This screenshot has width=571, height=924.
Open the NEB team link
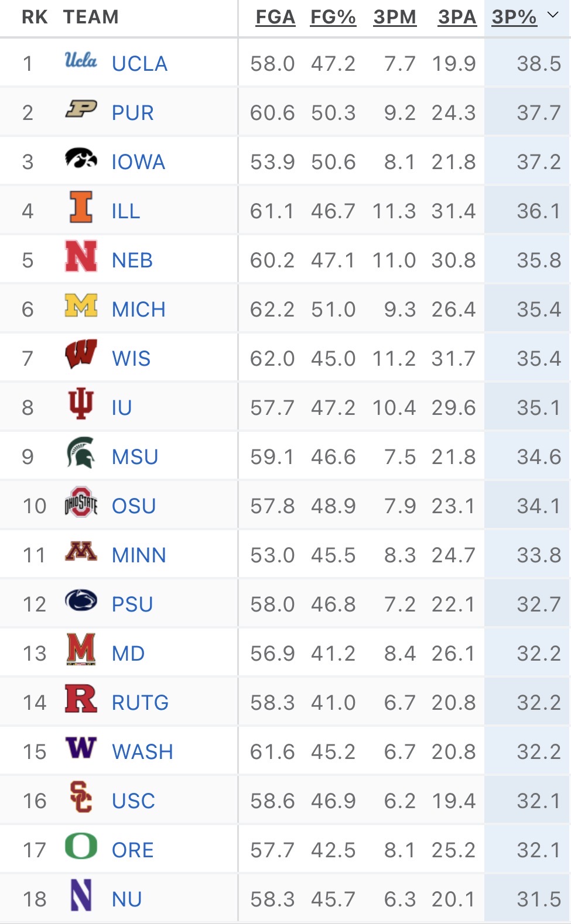(x=132, y=260)
